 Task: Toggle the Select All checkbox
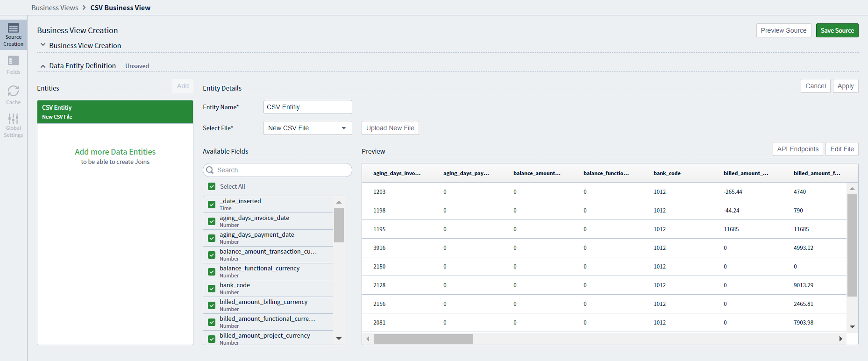pos(212,186)
